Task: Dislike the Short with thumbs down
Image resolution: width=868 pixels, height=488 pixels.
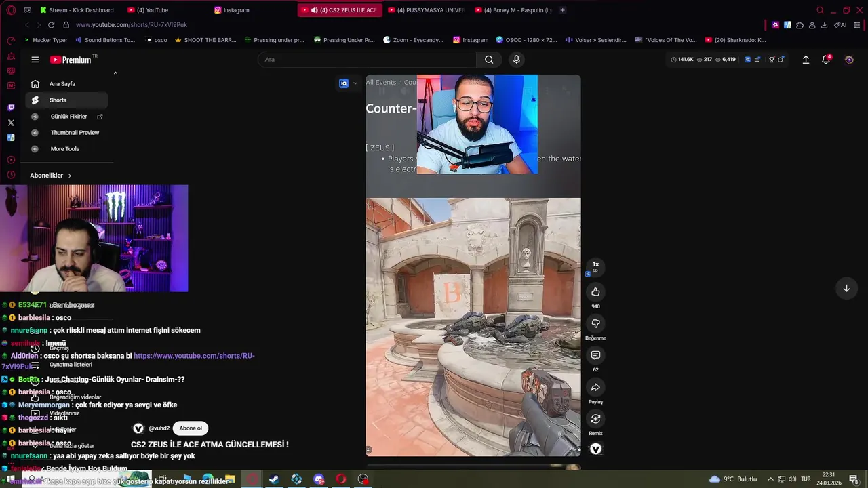Action: pyautogui.click(x=595, y=324)
